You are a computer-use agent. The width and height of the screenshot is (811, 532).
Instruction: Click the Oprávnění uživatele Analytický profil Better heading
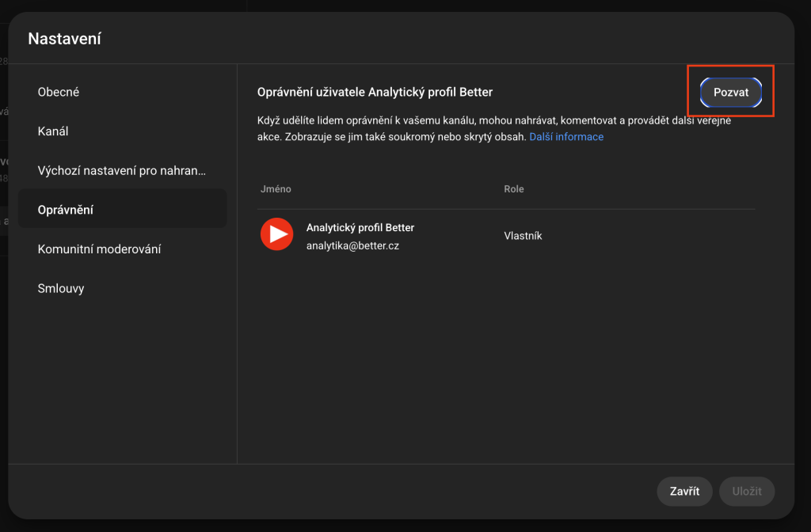click(375, 92)
